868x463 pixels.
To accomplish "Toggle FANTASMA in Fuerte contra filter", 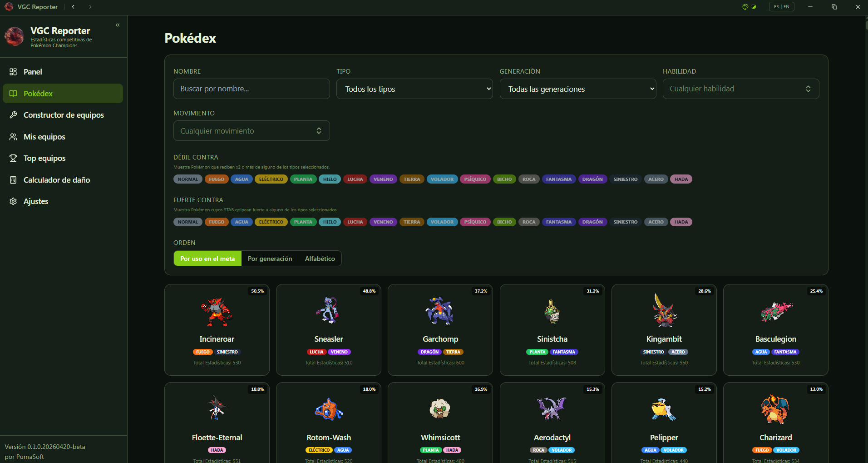I will (x=559, y=222).
